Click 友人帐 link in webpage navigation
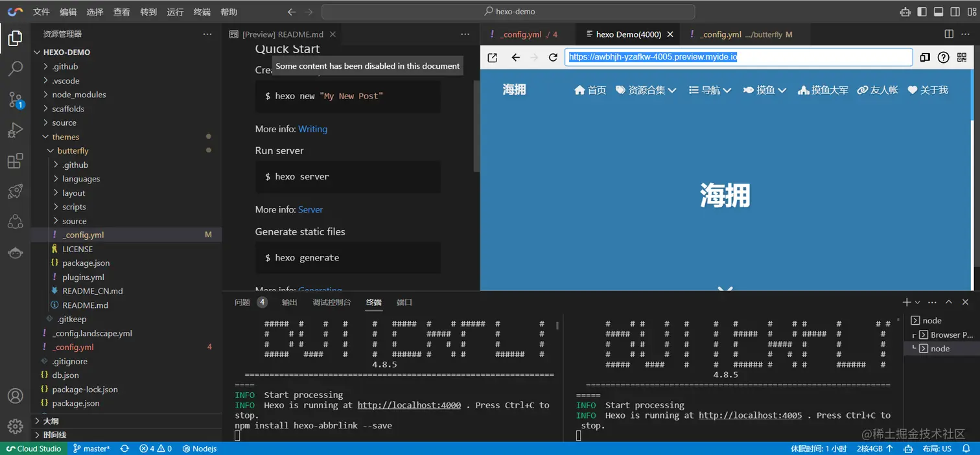Screen dimensions: 980x455 [878, 90]
